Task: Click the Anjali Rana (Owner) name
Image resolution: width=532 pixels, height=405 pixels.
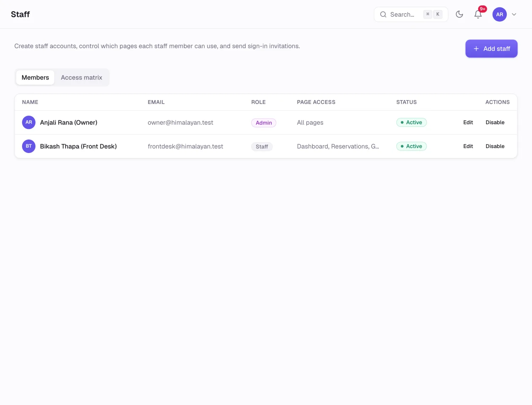Action: (68, 122)
